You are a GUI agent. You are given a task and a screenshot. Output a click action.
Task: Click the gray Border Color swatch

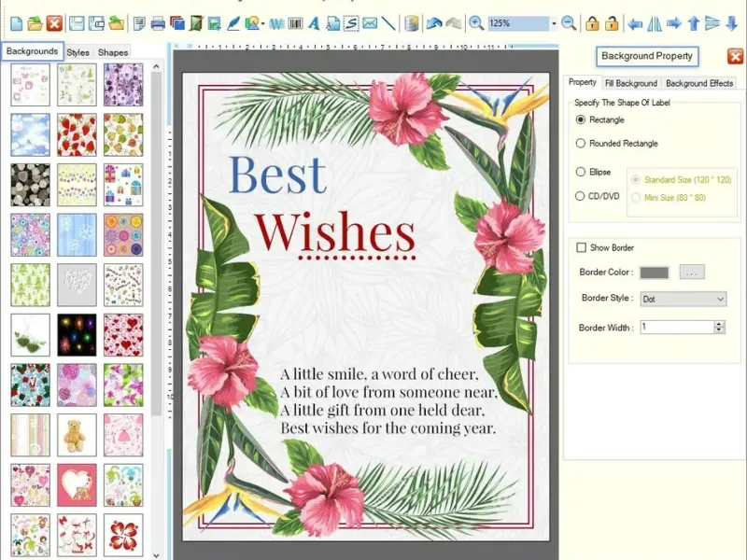(x=655, y=273)
